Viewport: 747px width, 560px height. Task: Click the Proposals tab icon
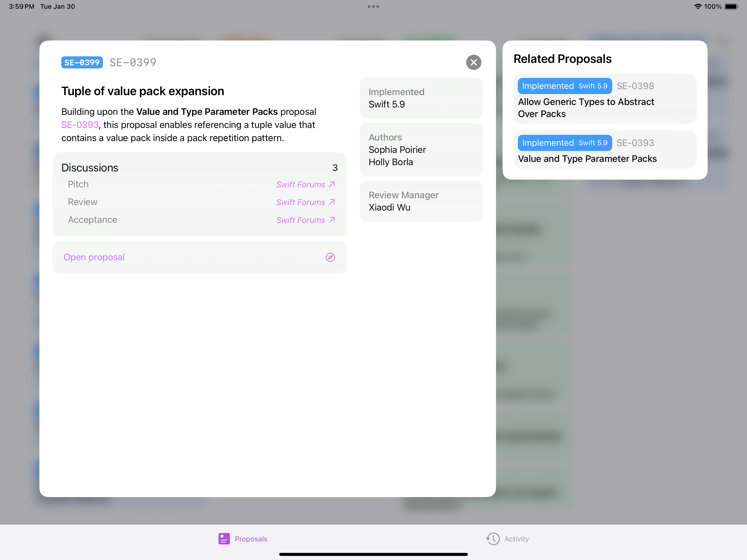pos(224,539)
